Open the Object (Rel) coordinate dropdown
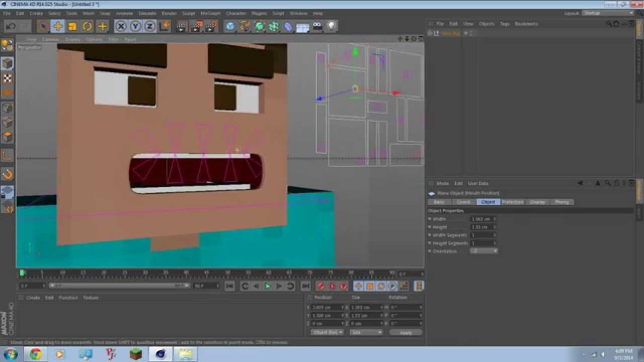Image resolution: width=644 pixels, height=362 pixels. tap(328, 332)
